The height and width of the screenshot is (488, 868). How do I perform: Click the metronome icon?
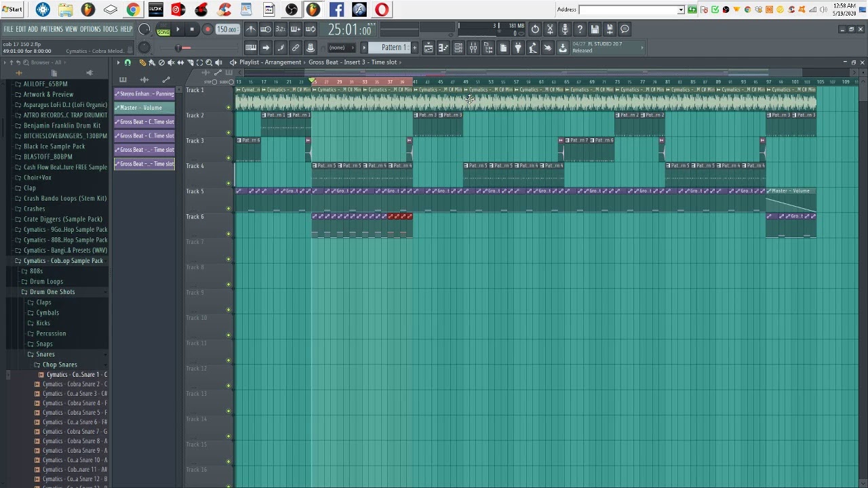point(251,29)
